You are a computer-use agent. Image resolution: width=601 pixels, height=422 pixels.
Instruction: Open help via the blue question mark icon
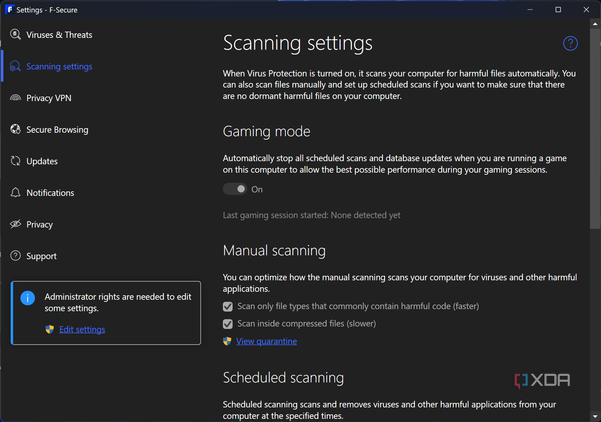[x=570, y=43]
